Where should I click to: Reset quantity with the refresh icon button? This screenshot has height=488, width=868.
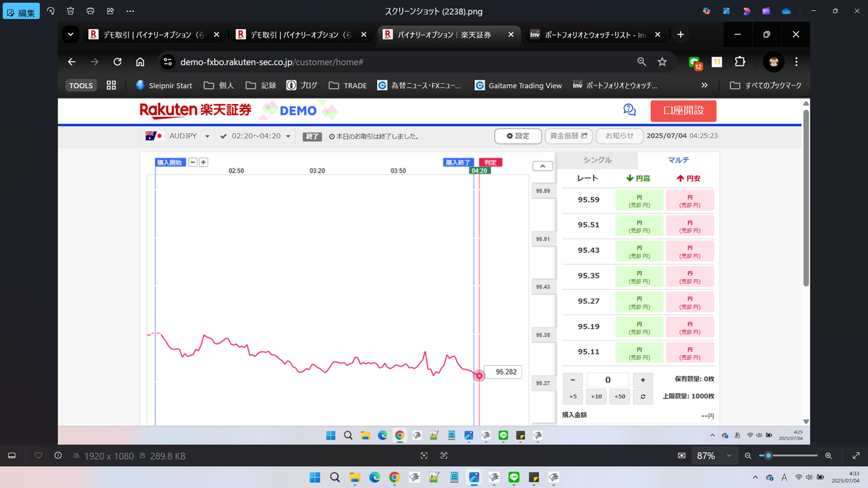point(642,396)
